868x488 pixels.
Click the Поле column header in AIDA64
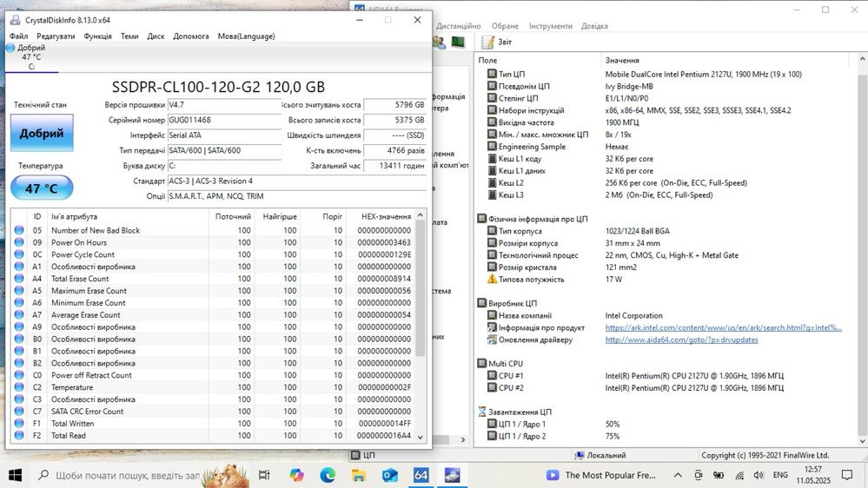pyautogui.click(x=487, y=60)
